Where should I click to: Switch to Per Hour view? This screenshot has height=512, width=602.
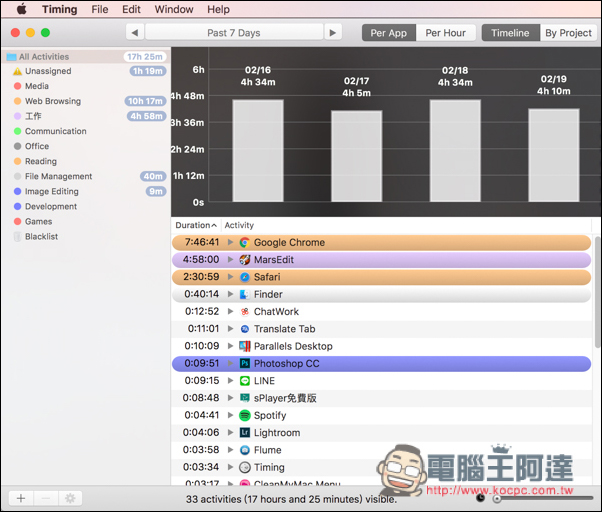[445, 33]
